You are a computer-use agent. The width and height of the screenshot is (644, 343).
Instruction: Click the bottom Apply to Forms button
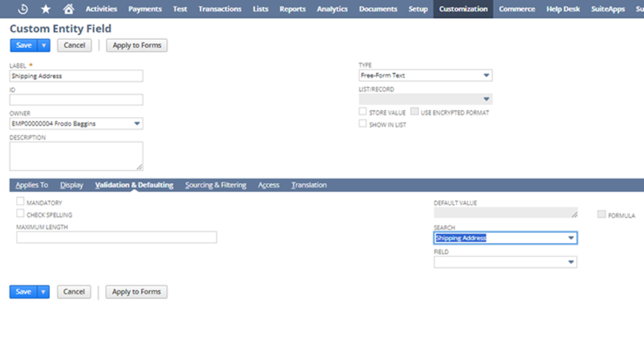136,292
